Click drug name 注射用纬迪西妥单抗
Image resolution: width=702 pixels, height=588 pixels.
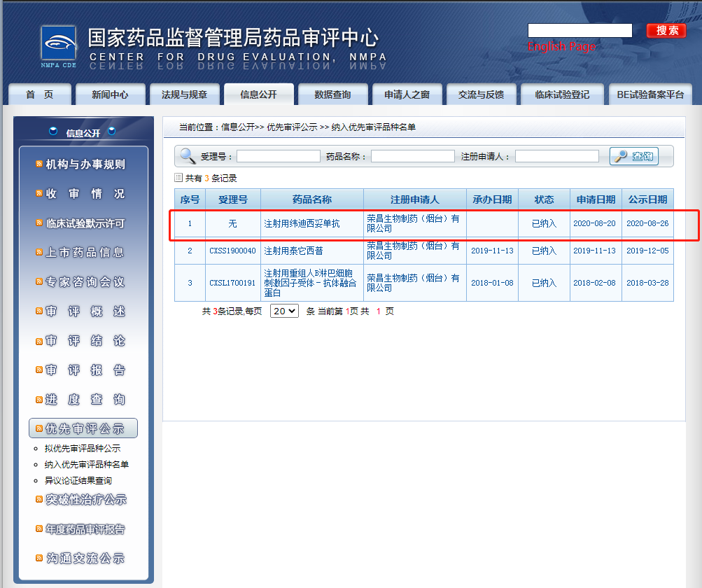point(302,223)
